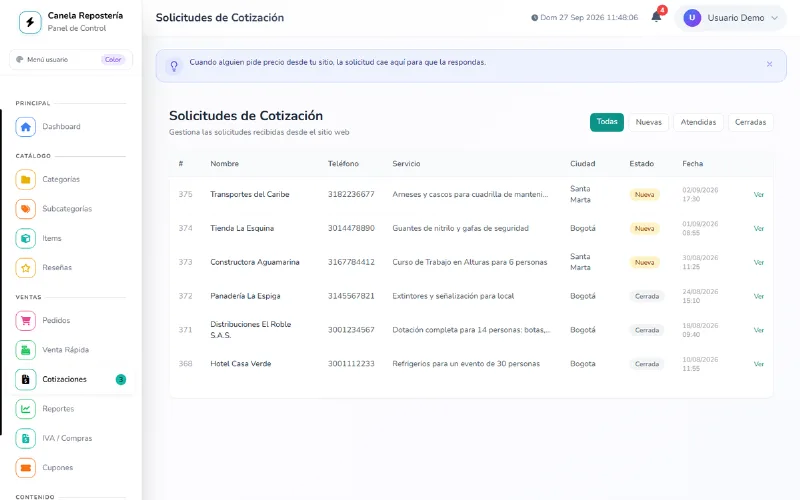Click the Cerrada status badge on row 372
The height and width of the screenshot is (500, 800).
point(646,296)
